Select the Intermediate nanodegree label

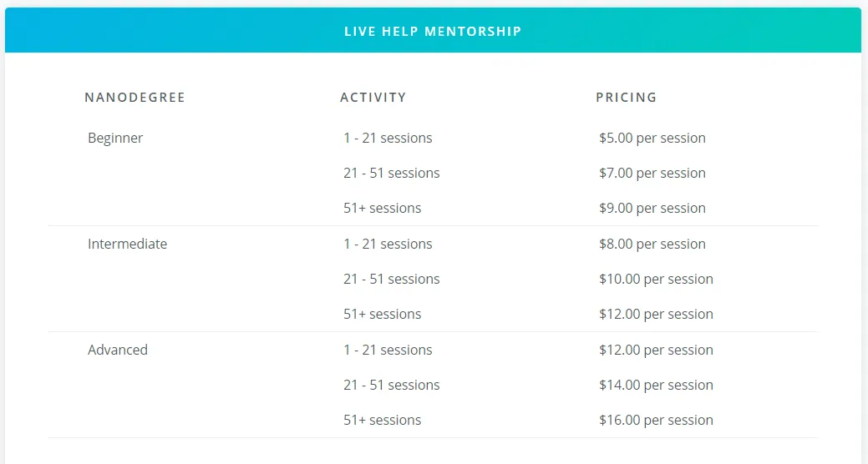127,244
